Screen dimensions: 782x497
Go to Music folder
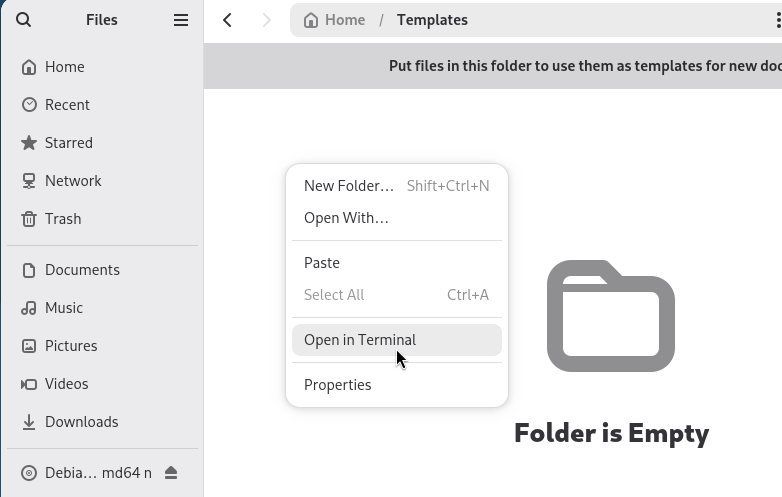tap(64, 308)
